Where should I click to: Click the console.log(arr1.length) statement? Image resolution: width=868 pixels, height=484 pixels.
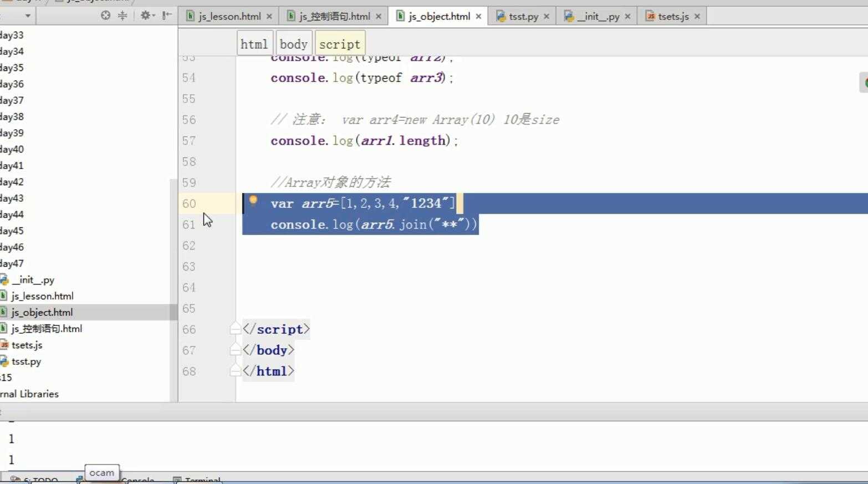pos(364,141)
